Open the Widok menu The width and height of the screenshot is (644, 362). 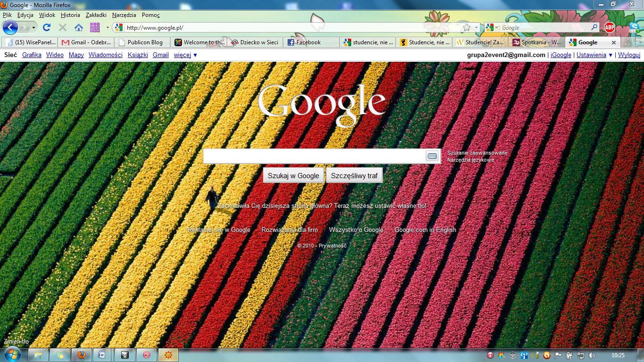click(47, 15)
